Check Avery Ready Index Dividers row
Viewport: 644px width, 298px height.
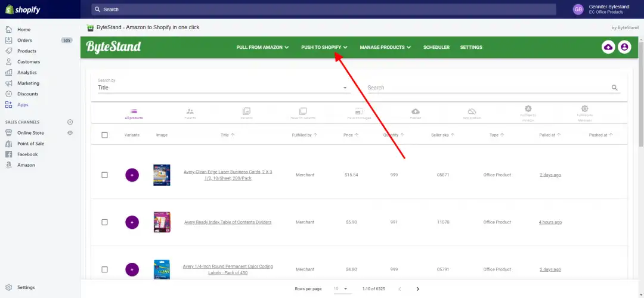click(104, 222)
